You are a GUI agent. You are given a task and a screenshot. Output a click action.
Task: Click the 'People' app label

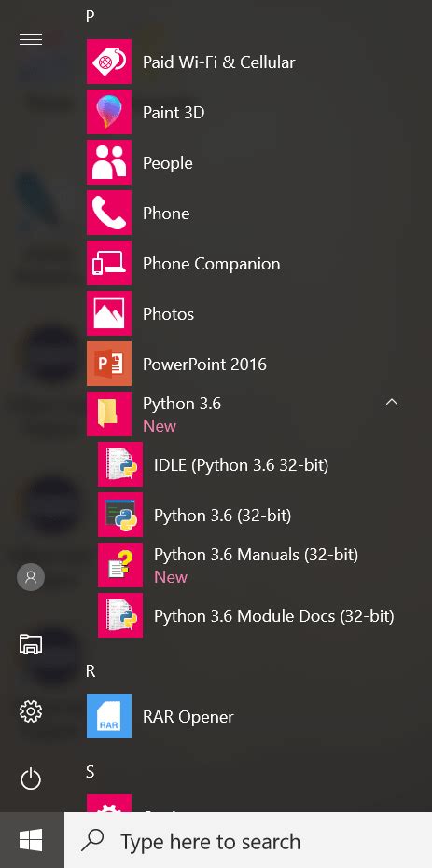[168, 163]
